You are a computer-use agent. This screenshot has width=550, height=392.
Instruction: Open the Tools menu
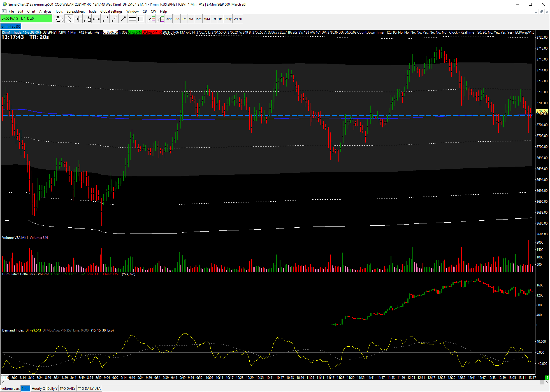click(x=59, y=11)
